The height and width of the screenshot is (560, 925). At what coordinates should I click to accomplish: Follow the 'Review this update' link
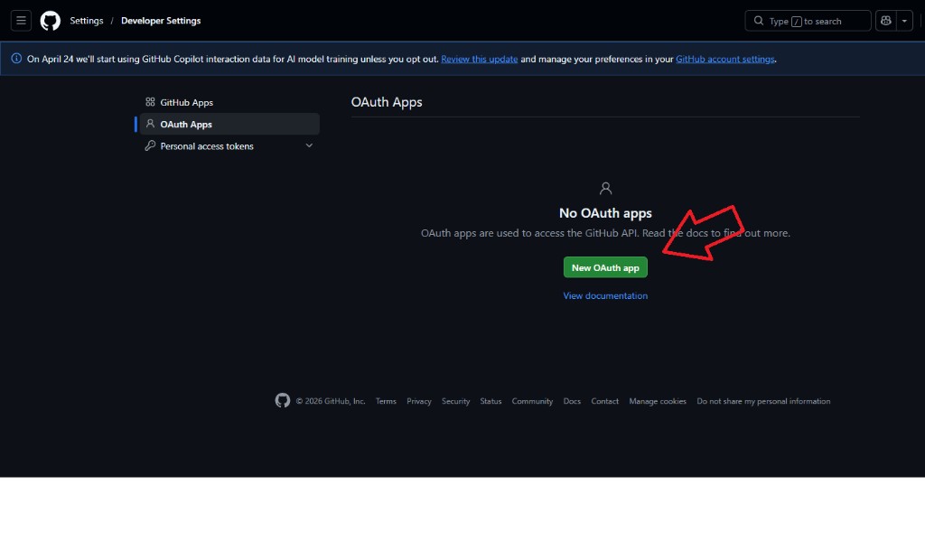(479, 59)
